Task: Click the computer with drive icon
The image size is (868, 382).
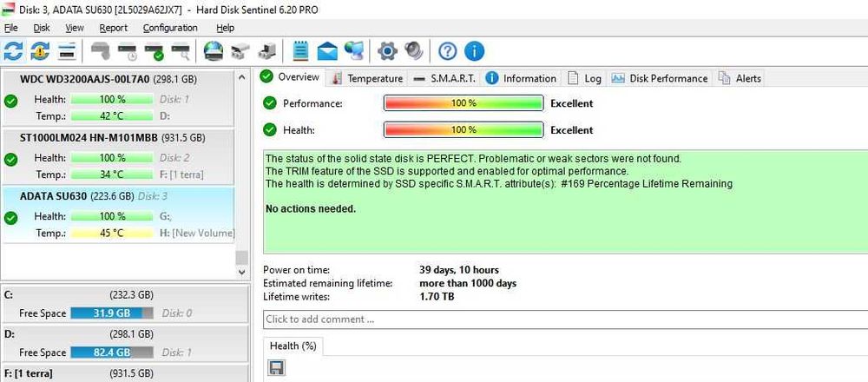Action: (x=267, y=51)
